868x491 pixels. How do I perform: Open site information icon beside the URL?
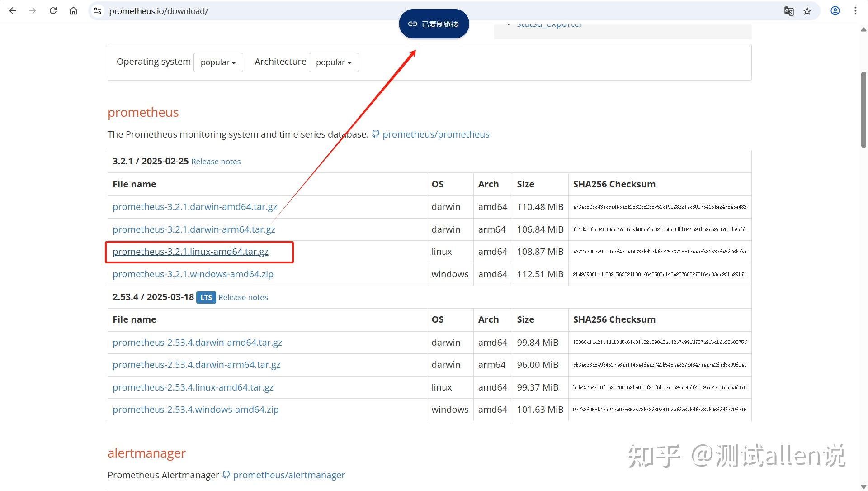[x=97, y=11]
